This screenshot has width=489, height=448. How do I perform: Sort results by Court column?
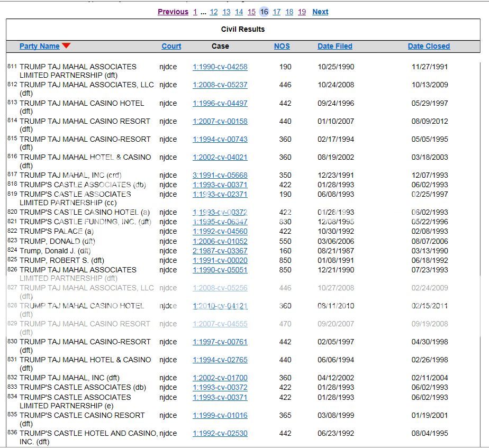[x=171, y=46]
